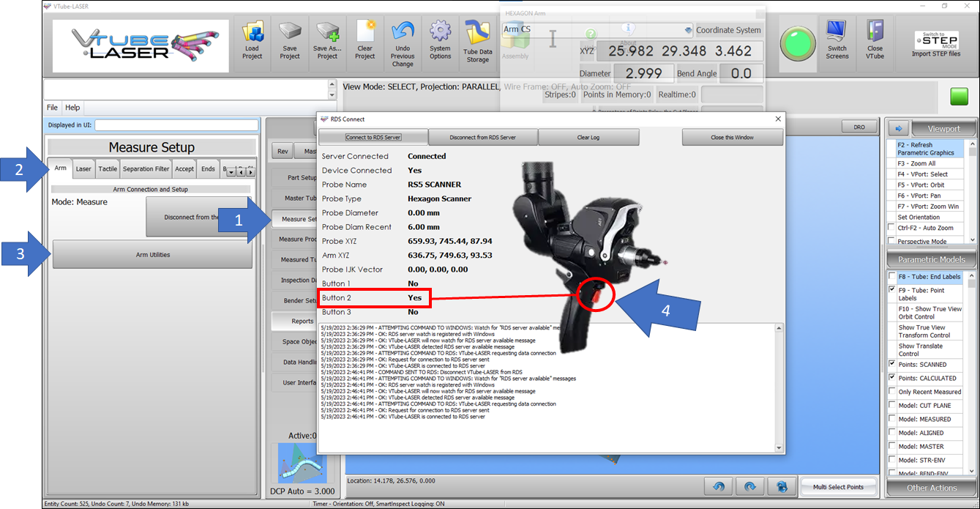Switch to the Tactile tab

pos(108,169)
